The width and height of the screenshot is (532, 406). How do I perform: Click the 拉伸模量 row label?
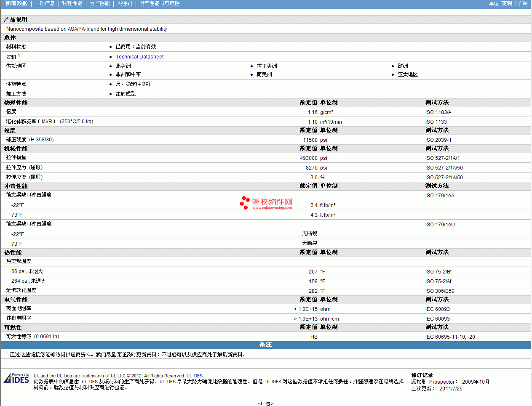click(16, 157)
